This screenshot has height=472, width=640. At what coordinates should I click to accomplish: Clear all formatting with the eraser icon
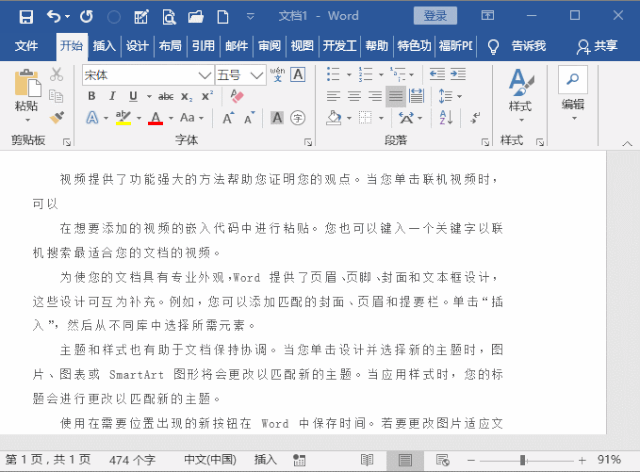pos(236,96)
